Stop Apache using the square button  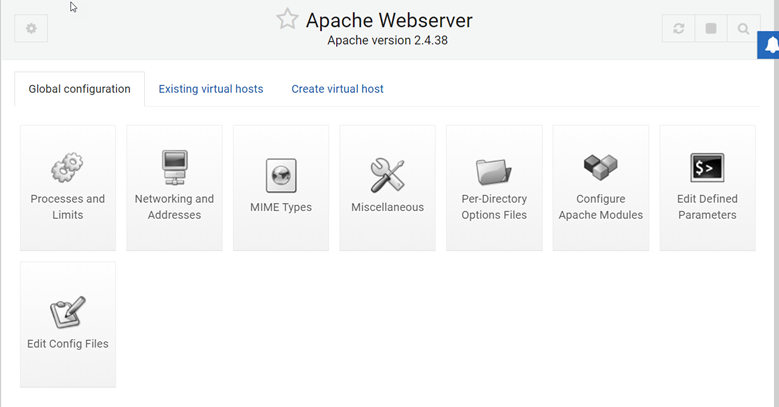711,29
